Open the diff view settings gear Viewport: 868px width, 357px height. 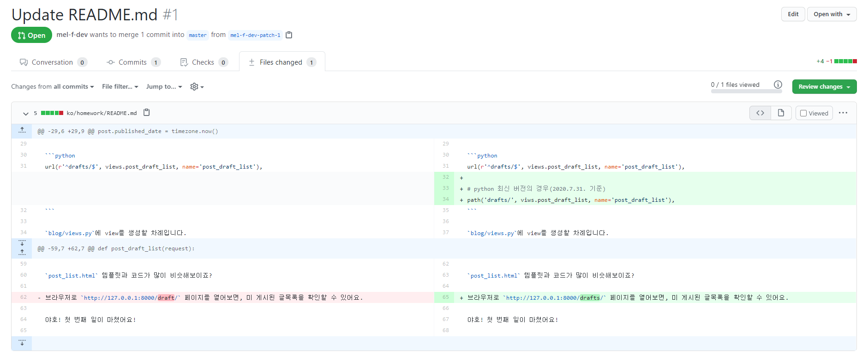197,87
